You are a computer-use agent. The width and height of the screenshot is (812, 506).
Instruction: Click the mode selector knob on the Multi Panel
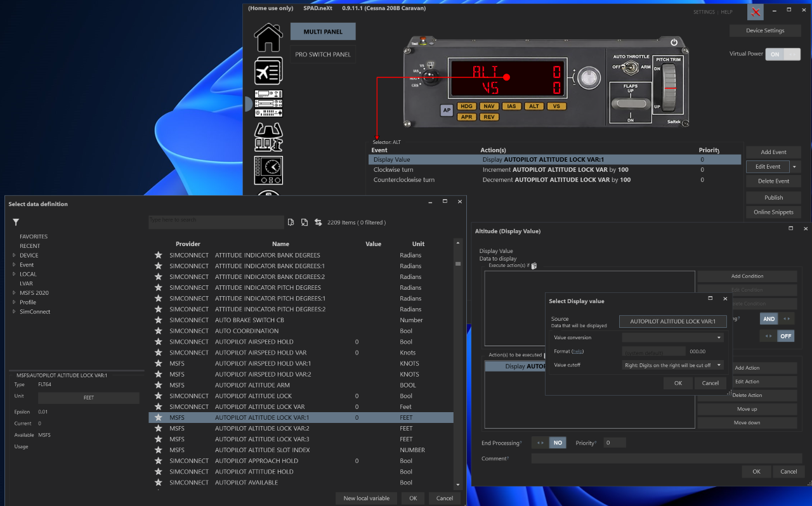431,77
